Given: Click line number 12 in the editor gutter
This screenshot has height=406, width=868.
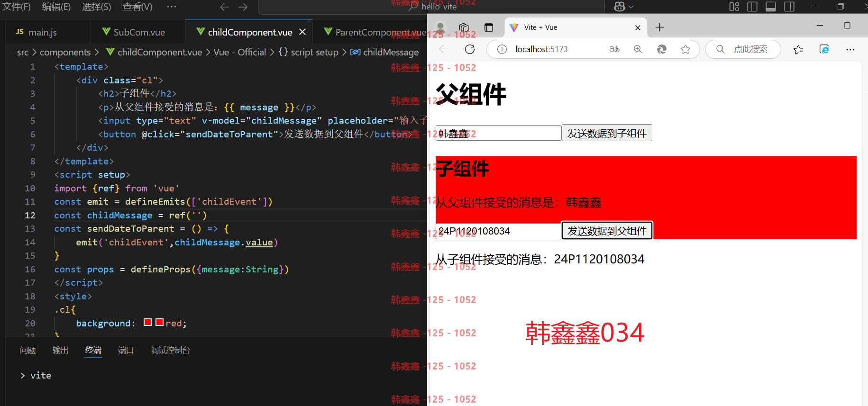Looking at the screenshot, I should 30,215.
